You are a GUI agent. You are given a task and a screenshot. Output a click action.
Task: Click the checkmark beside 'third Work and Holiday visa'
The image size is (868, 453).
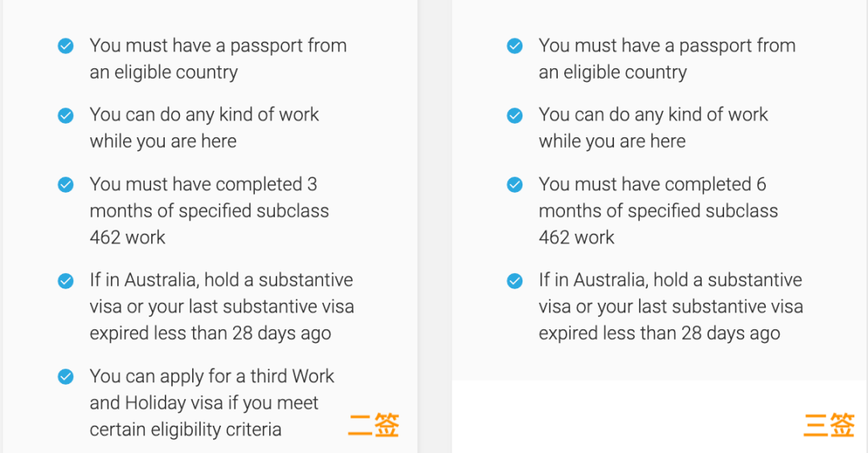click(66, 377)
